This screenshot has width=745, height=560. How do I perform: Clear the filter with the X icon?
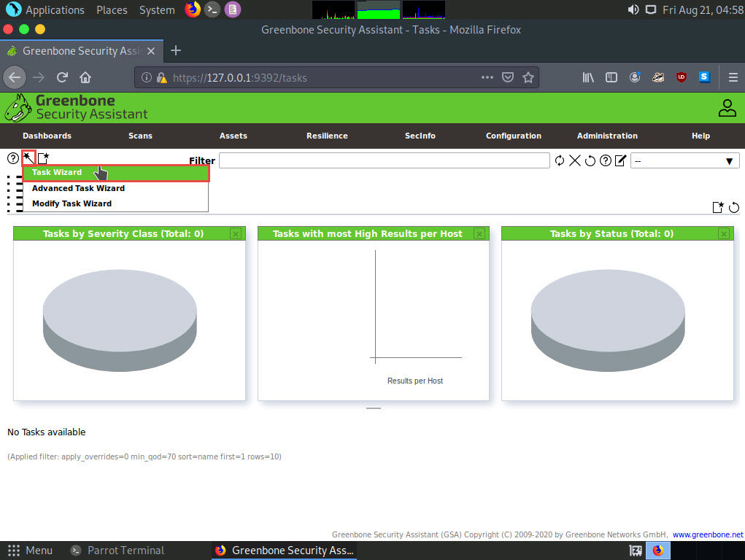(x=575, y=161)
